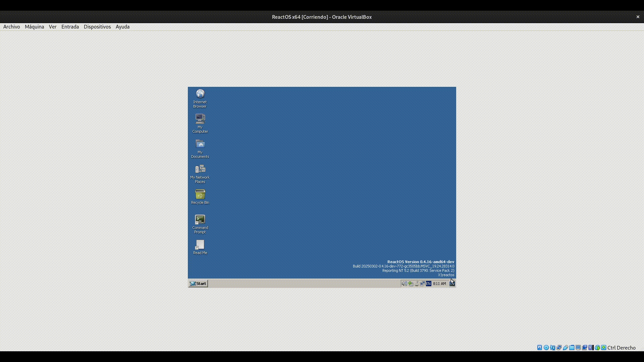Open the Ver menu
Screen dimensions: 644x362
[x=53, y=27]
